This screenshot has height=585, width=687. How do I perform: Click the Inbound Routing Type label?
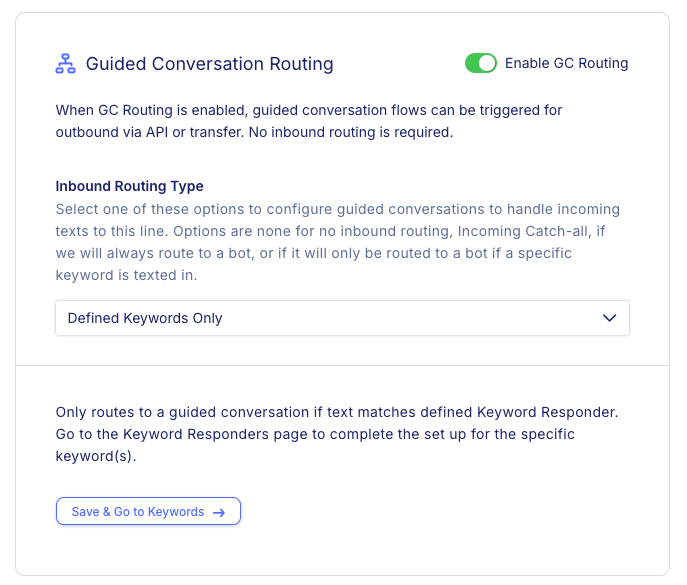click(x=129, y=186)
